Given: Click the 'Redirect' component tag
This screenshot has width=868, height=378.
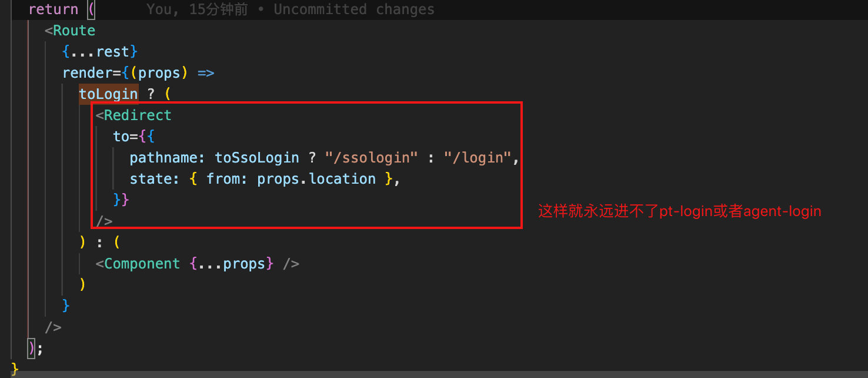Looking at the screenshot, I should [138, 115].
